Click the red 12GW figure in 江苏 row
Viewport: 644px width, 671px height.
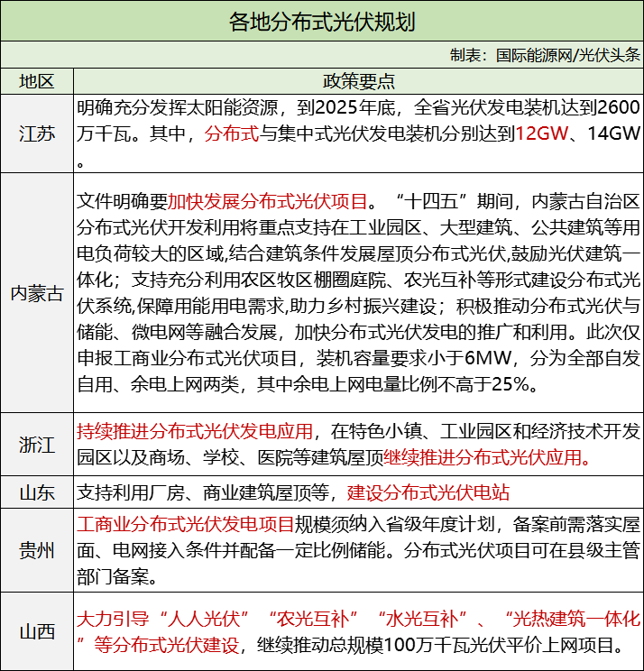click(542, 133)
